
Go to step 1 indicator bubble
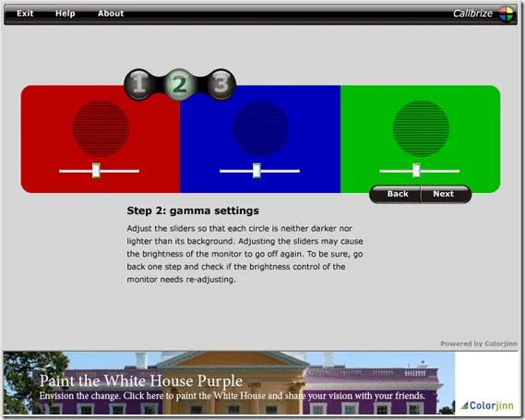tap(138, 84)
